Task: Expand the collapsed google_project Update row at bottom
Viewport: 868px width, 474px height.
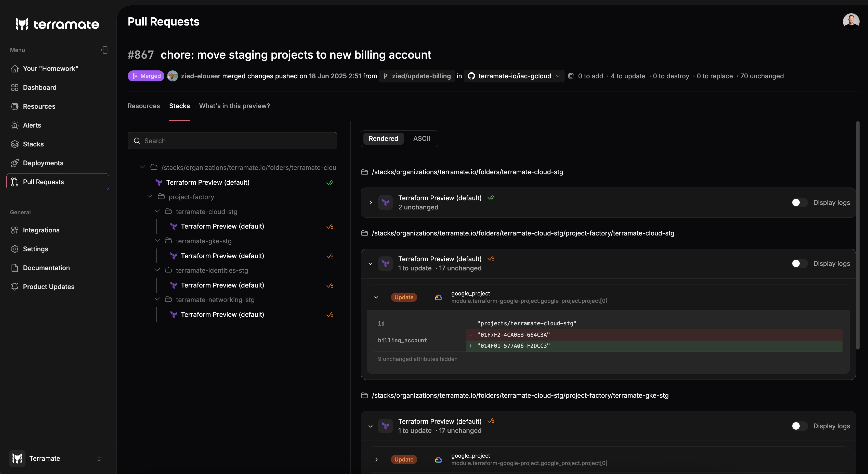Action: [x=376, y=459]
